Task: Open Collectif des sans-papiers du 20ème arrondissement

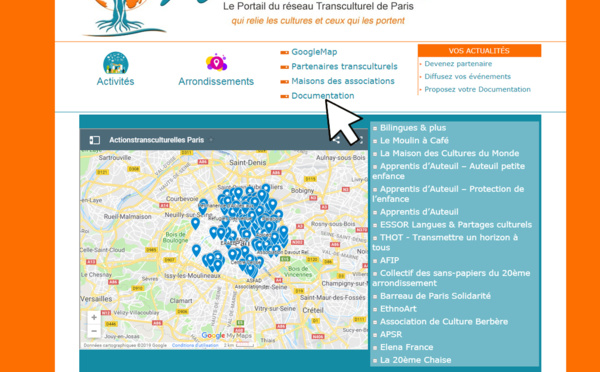Action: [x=451, y=278]
